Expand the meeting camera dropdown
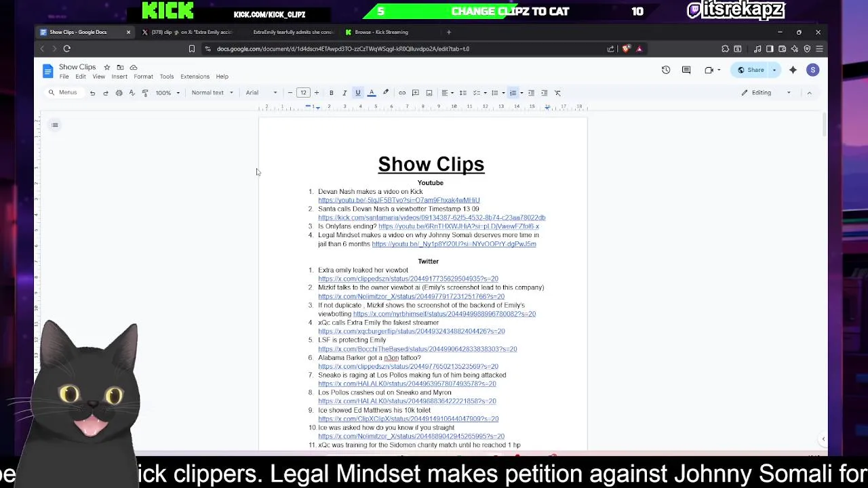Image resolution: width=868 pixels, height=488 pixels. [x=718, y=70]
